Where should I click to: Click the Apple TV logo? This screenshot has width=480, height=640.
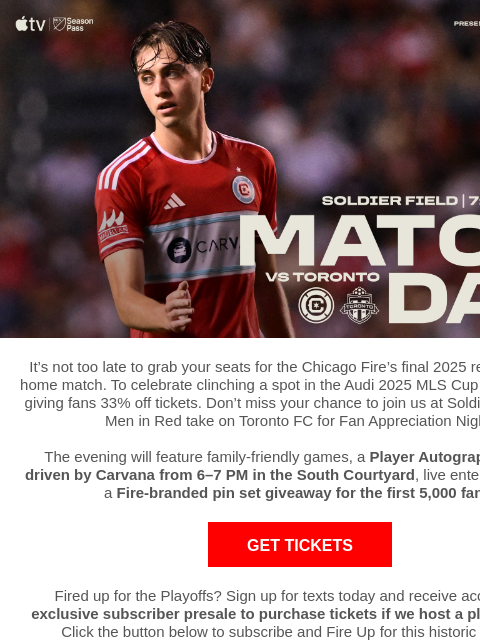click(x=30, y=24)
